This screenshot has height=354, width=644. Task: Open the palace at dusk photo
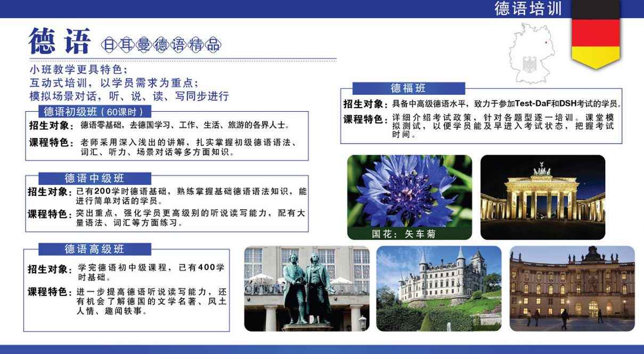(x=572, y=289)
